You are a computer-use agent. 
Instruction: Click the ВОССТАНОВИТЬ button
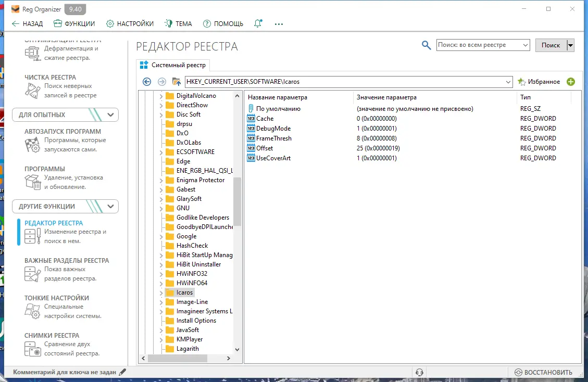pos(544,372)
